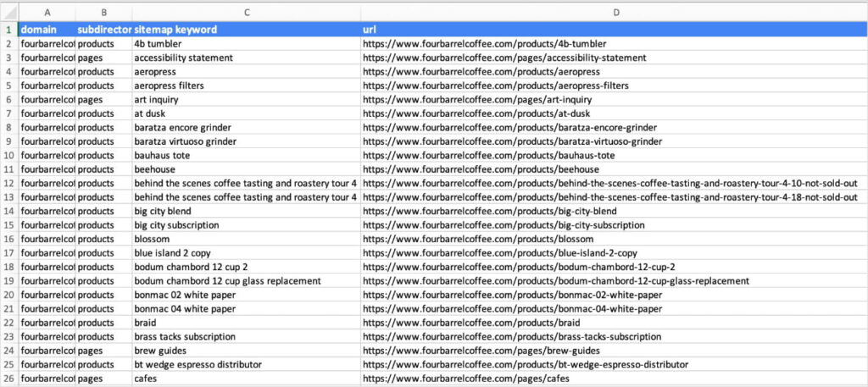Select cell '4b tumbler'
The image size is (868, 387).
[247, 43]
